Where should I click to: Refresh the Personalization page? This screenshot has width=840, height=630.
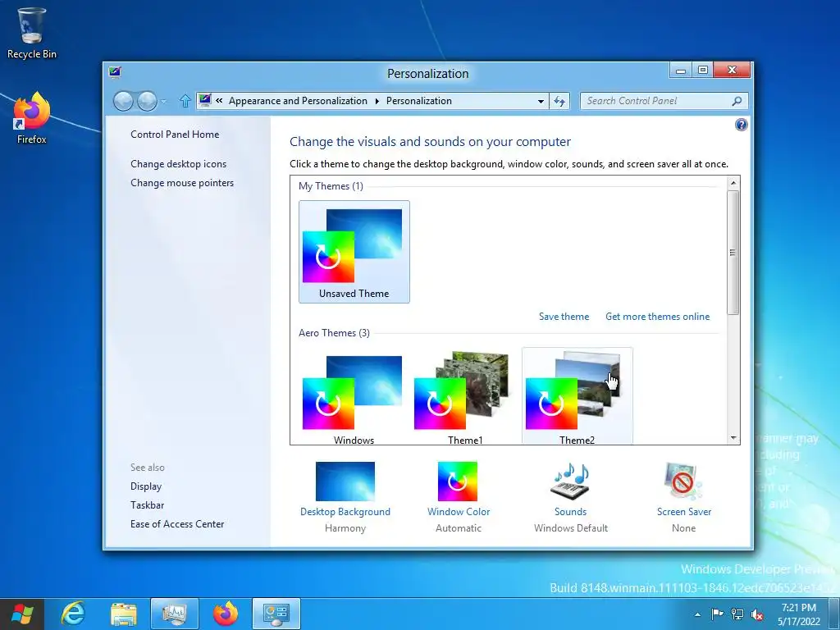click(x=559, y=101)
